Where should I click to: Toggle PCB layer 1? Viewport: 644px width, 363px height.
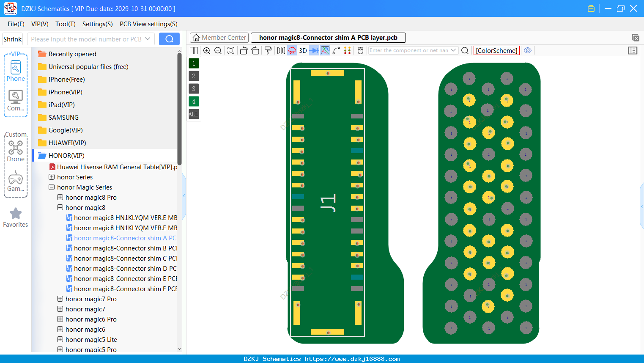194,63
